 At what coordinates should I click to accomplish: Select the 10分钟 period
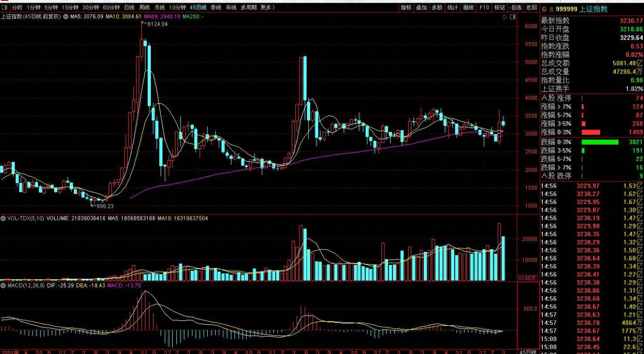[x=178, y=8]
